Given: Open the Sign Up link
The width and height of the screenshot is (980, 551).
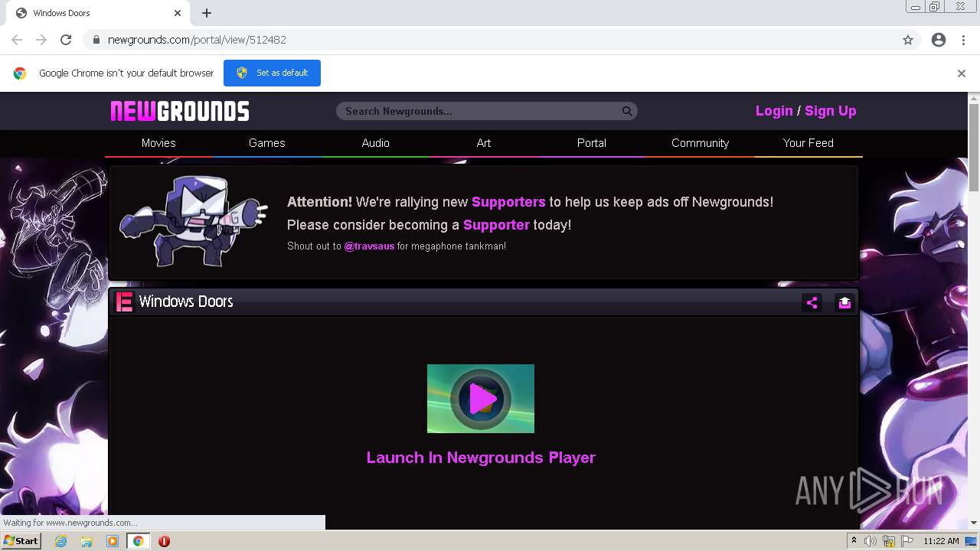Looking at the screenshot, I should point(831,111).
